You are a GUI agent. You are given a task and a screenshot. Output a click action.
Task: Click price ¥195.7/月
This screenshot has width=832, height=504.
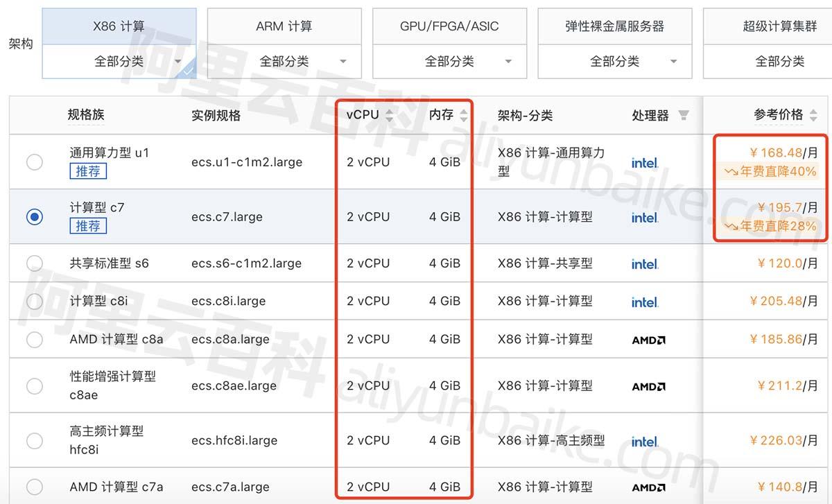click(x=788, y=207)
